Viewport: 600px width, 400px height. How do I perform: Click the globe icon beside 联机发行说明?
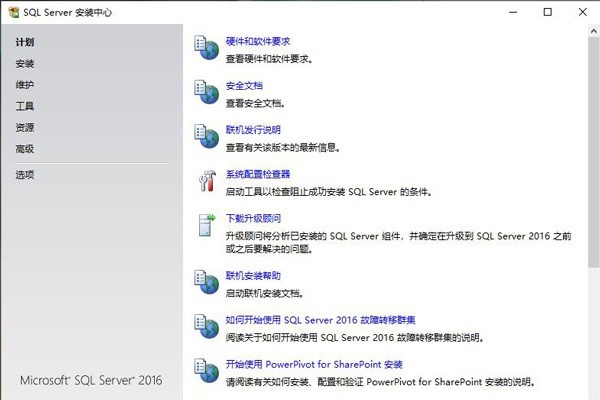206,136
